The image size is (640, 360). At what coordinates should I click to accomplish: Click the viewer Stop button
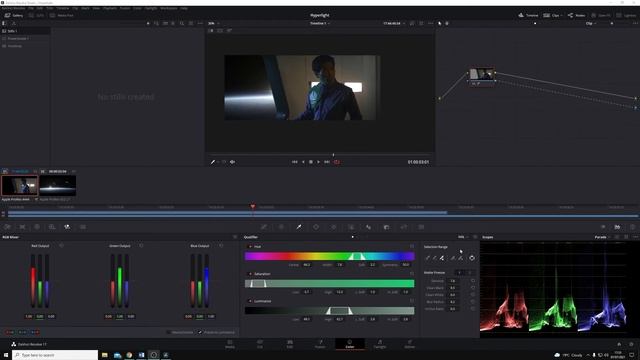point(311,162)
